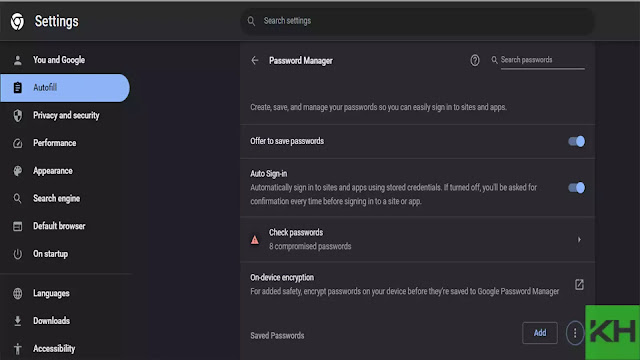Add a new saved password
This screenshot has width=640, height=360.
tap(540, 333)
